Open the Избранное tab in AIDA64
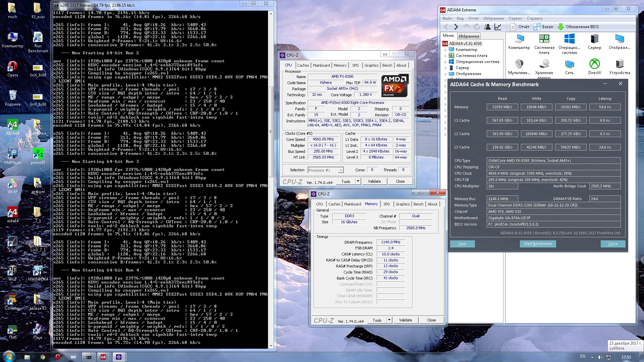Image resolution: width=644 pixels, height=362 pixels. coord(469,36)
